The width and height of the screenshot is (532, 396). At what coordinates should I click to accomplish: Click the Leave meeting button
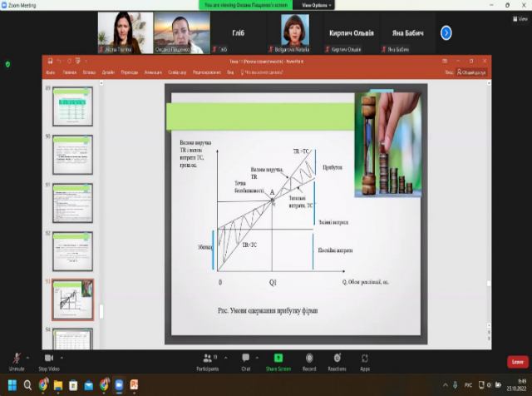coord(517,362)
